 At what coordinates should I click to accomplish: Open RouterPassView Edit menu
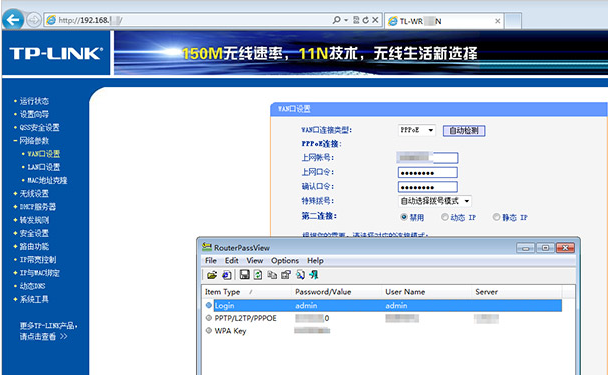[231, 261]
